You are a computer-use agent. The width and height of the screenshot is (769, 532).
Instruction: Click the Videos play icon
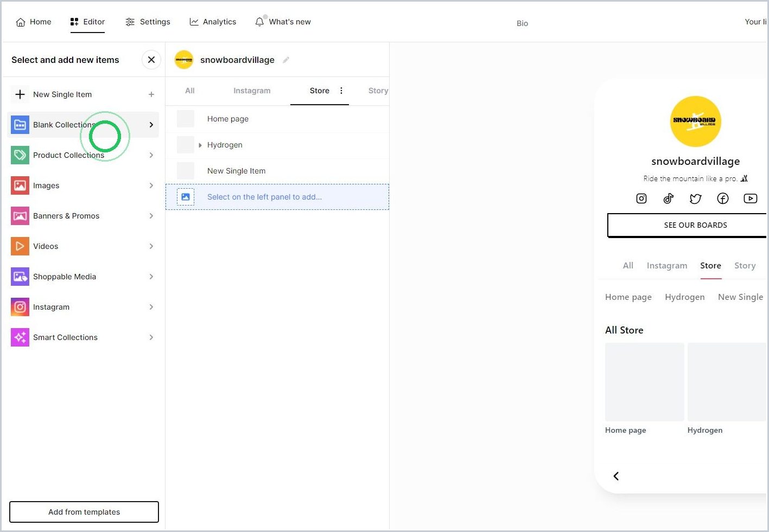[x=20, y=246]
